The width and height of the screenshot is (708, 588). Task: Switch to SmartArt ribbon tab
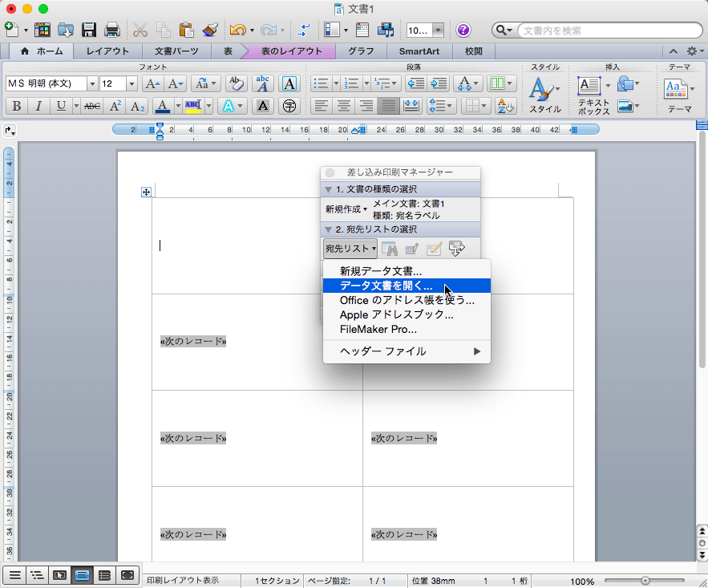419,51
